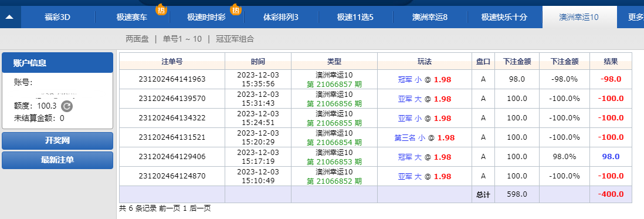This screenshot has width=644, height=219.
Task: Select order number 231202464124870
Action: (172, 176)
